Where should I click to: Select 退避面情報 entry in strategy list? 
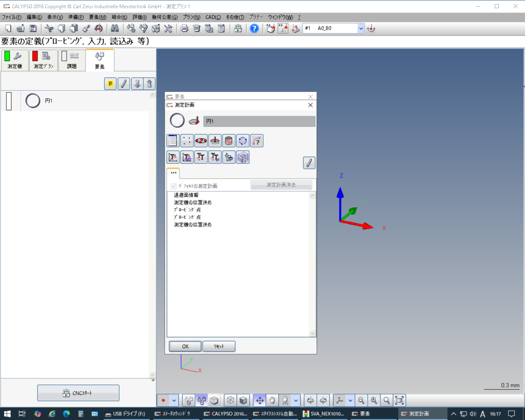(x=186, y=195)
